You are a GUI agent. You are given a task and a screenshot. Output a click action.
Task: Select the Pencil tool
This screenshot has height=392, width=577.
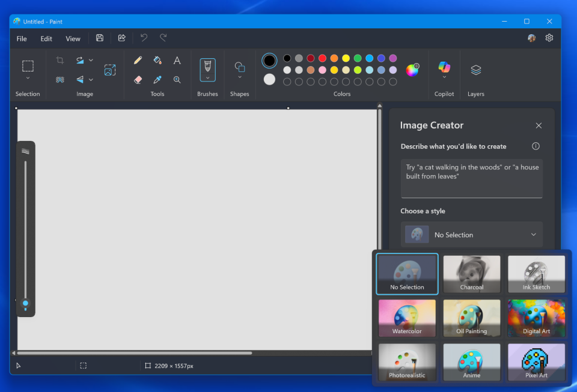(x=138, y=60)
